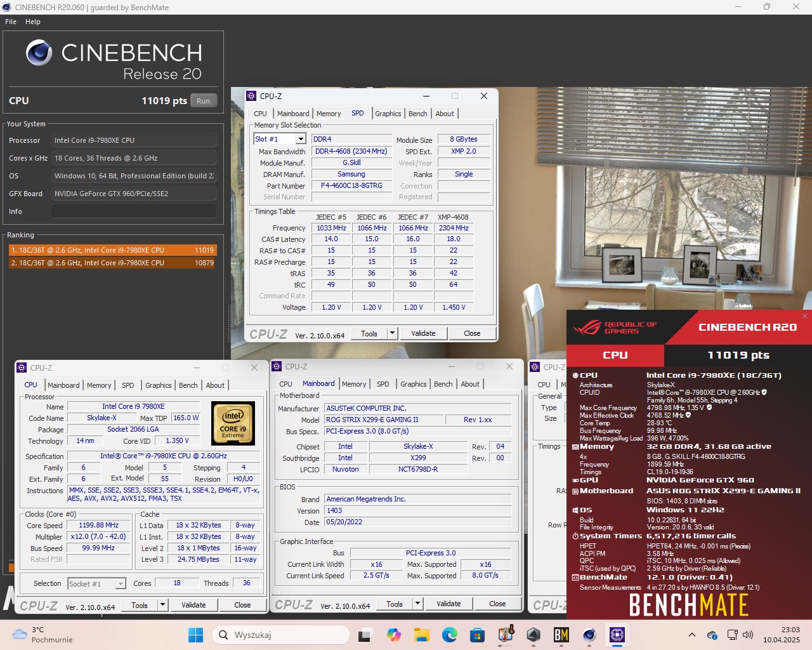Click the CPU-Z SPD window title icon
812x650 pixels.
[x=251, y=96]
